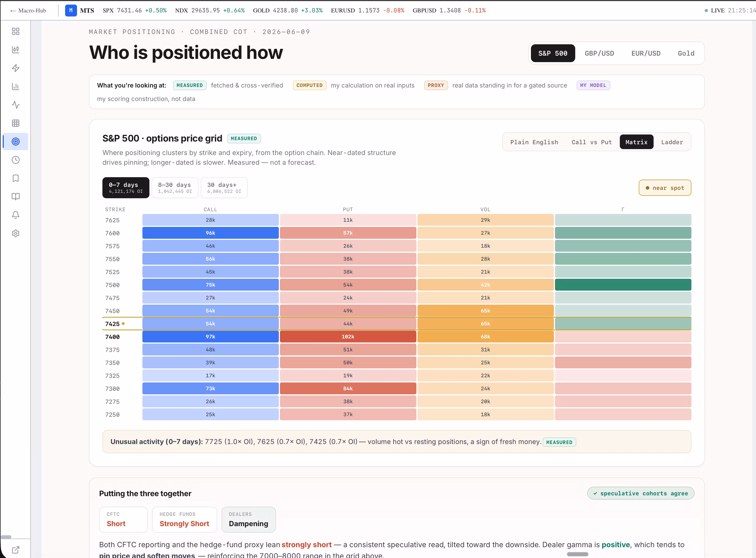Open the clock history sidebar icon
This screenshot has width=756, height=558.
coord(16,160)
